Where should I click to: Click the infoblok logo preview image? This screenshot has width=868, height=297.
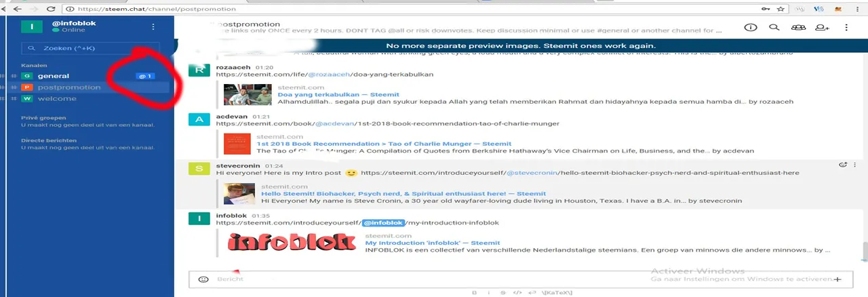pos(292,243)
